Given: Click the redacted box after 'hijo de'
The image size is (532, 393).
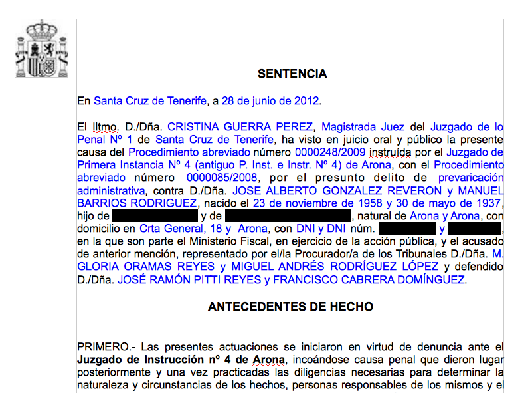Looking at the screenshot, I should 155,216.
